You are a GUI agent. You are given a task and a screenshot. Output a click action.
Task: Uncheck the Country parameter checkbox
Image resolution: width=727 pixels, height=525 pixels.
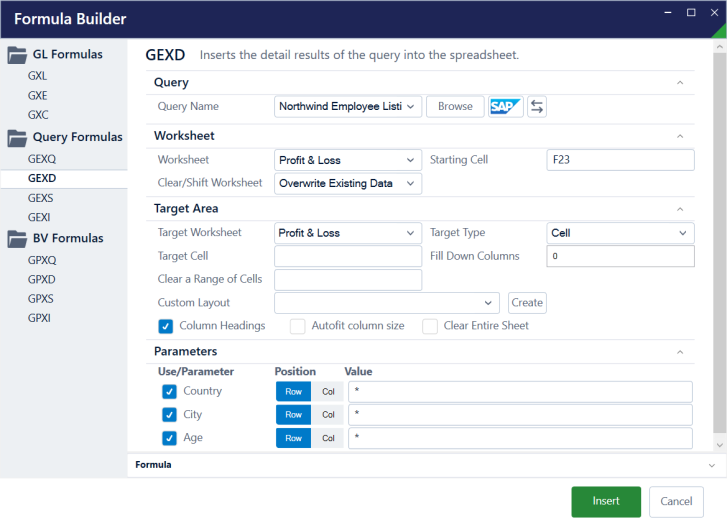(169, 391)
